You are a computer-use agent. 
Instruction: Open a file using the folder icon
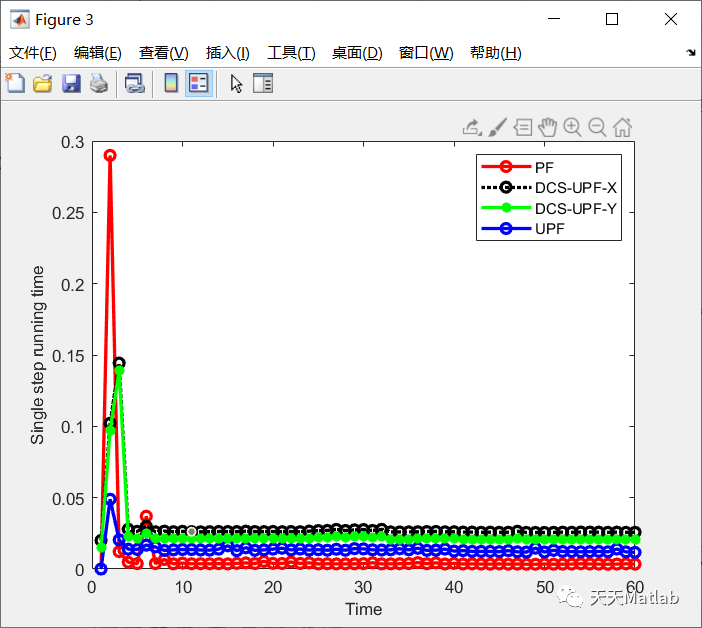click(x=43, y=83)
